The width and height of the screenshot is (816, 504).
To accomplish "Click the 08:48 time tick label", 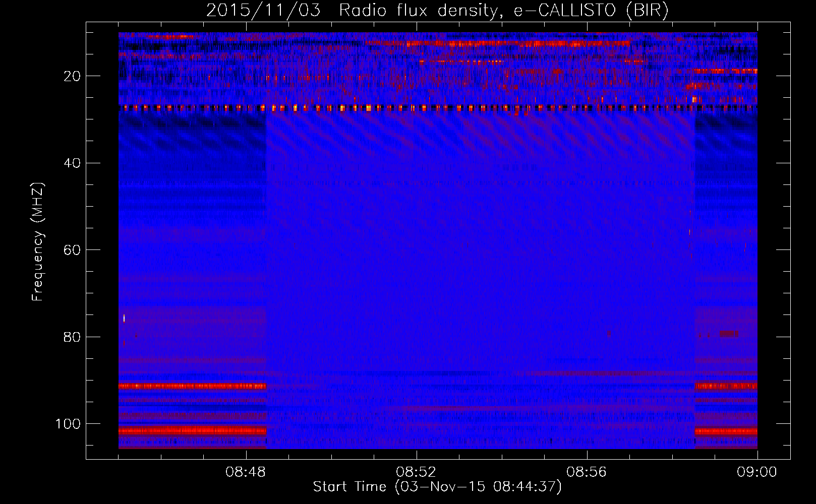I will click(x=246, y=472).
